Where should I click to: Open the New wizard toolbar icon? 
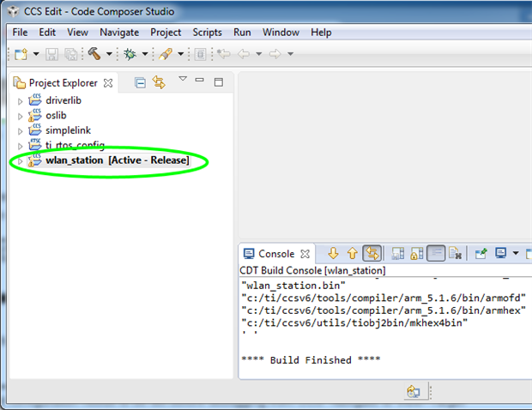click(21, 54)
